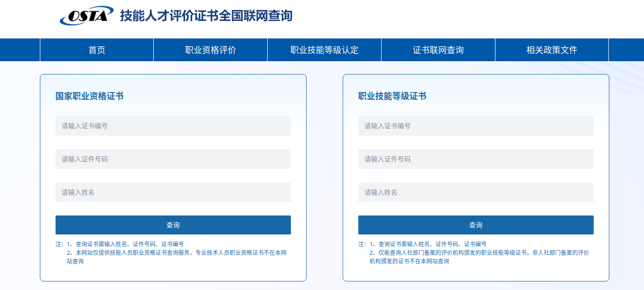Click name field in 职业技能等级证书 form
644x290 pixels.
pyautogui.click(x=476, y=192)
